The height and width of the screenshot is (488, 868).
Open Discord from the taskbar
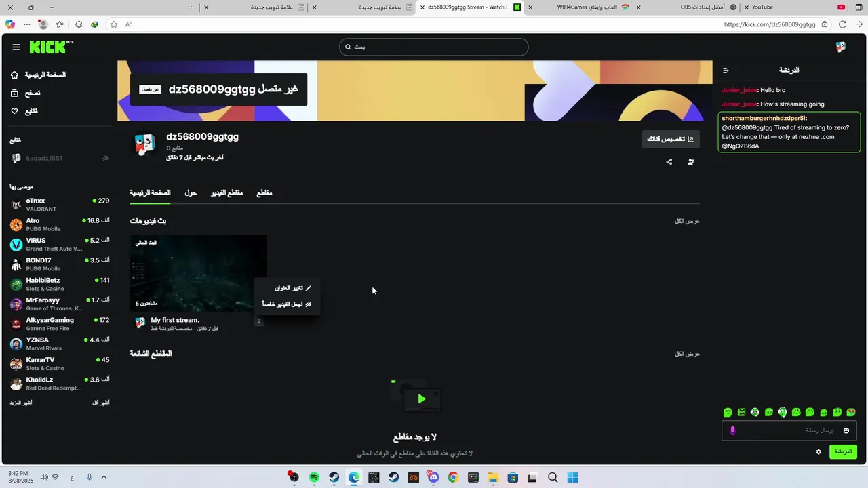pos(433,477)
